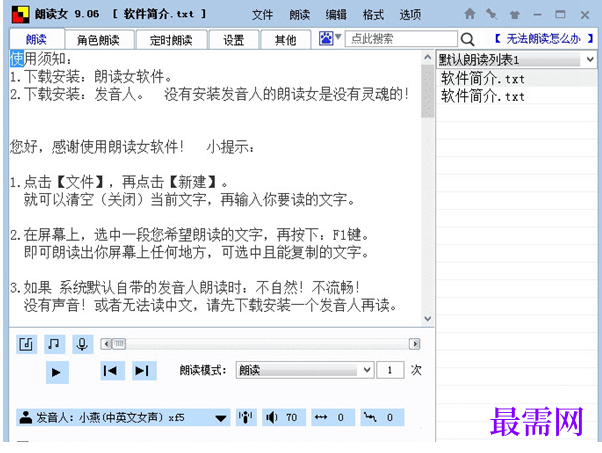602x453 pixels.
Task: Click the magnifier search icon
Action: [467, 39]
